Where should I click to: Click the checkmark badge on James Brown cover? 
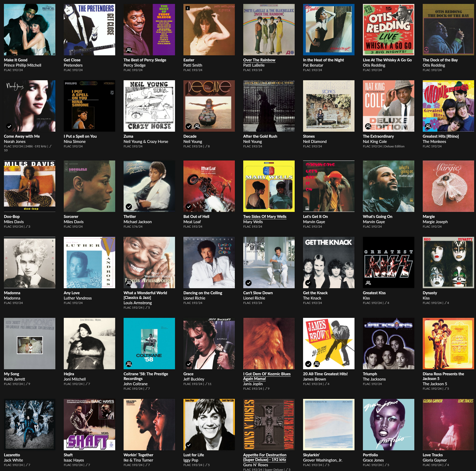tap(308, 364)
